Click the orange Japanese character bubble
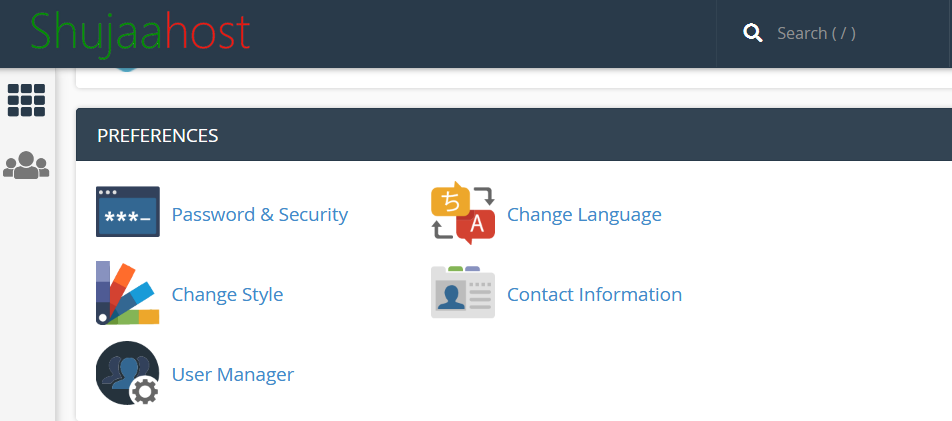 (x=450, y=199)
